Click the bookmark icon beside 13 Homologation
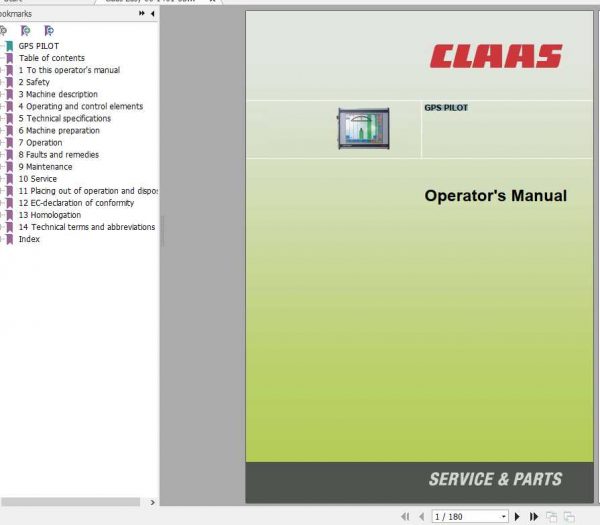Image resolution: width=600 pixels, height=525 pixels. 10,215
